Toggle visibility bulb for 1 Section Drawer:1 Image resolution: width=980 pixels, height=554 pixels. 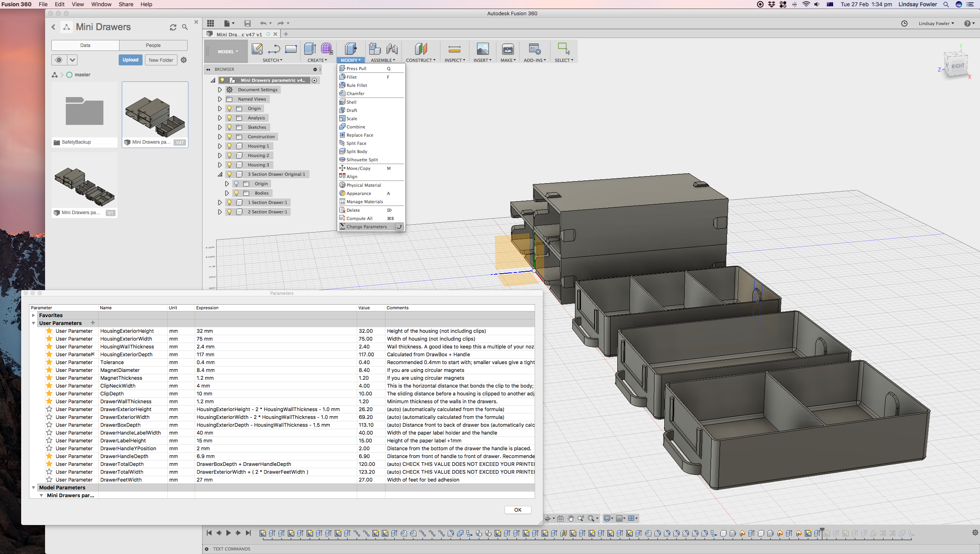[x=230, y=202]
